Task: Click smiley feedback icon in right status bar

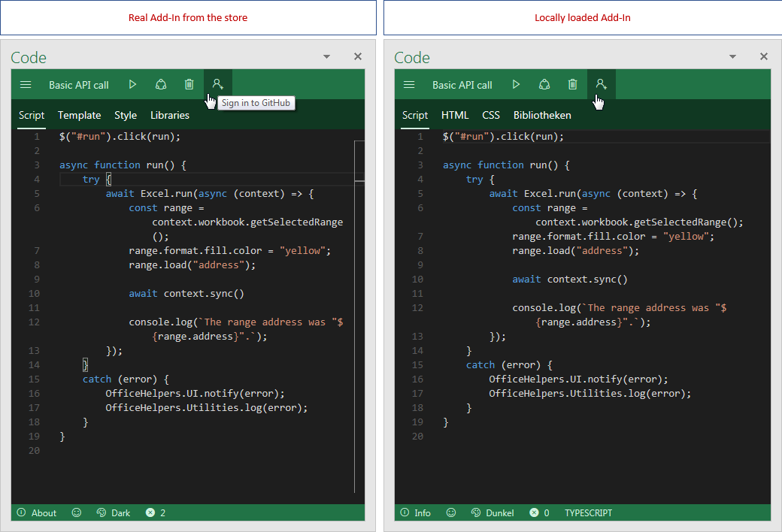Action: point(451,512)
